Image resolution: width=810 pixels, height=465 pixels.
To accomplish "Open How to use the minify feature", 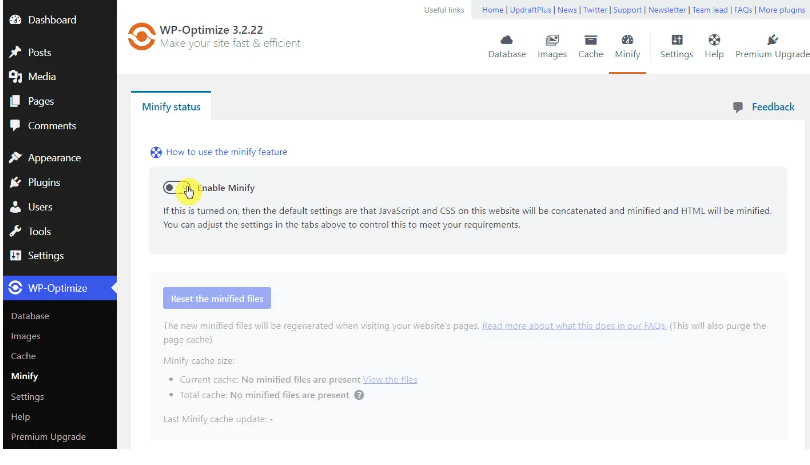I will 226,152.
